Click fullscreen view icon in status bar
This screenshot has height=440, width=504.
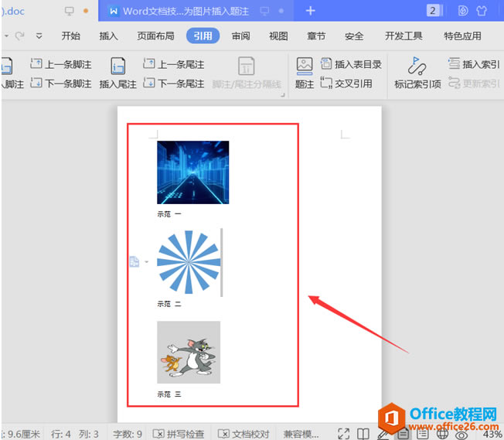coord(344,434)
